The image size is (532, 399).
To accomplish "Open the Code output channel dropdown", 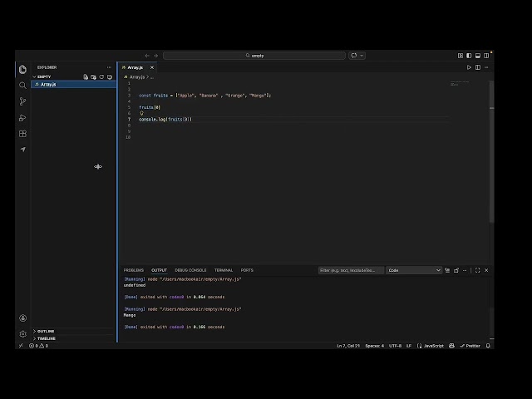I will pos(414,270).
